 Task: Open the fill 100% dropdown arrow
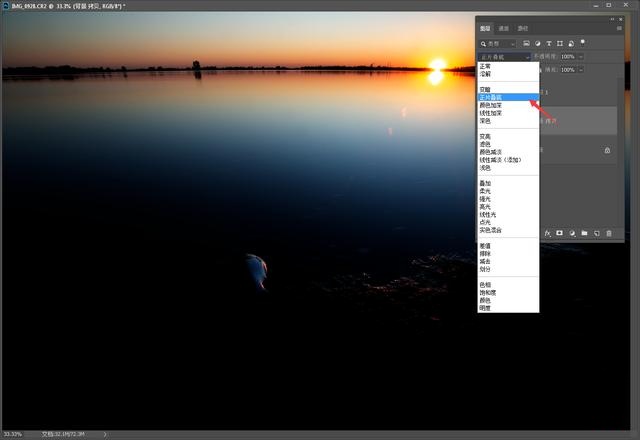[x=580, y=70]
